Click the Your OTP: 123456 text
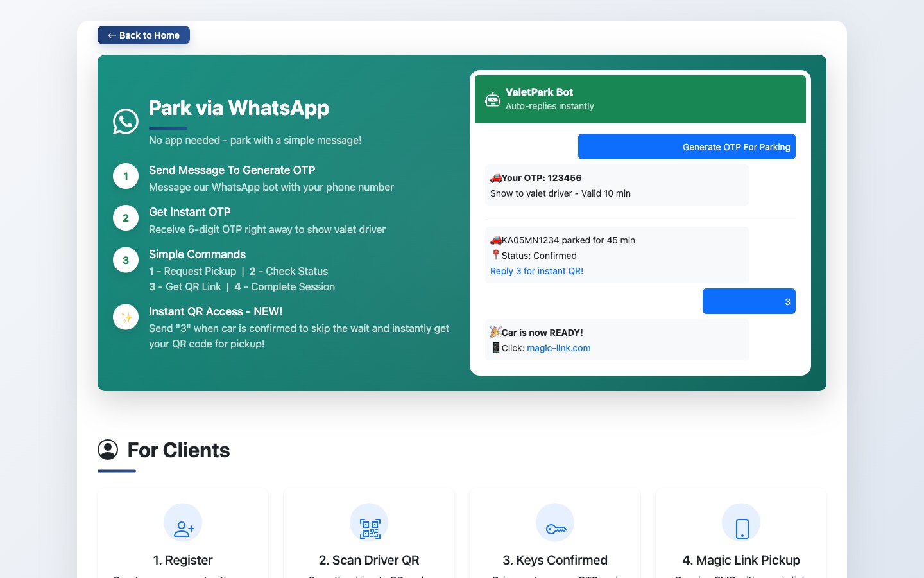This screenshot has height=578, width=924. [542, 178]
